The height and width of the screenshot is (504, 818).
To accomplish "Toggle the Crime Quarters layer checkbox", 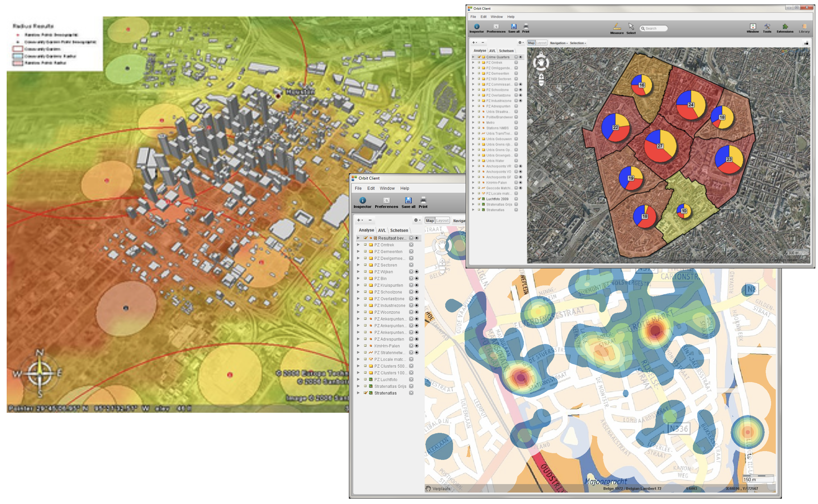I will pyautogui.click(x=479, y=57).
